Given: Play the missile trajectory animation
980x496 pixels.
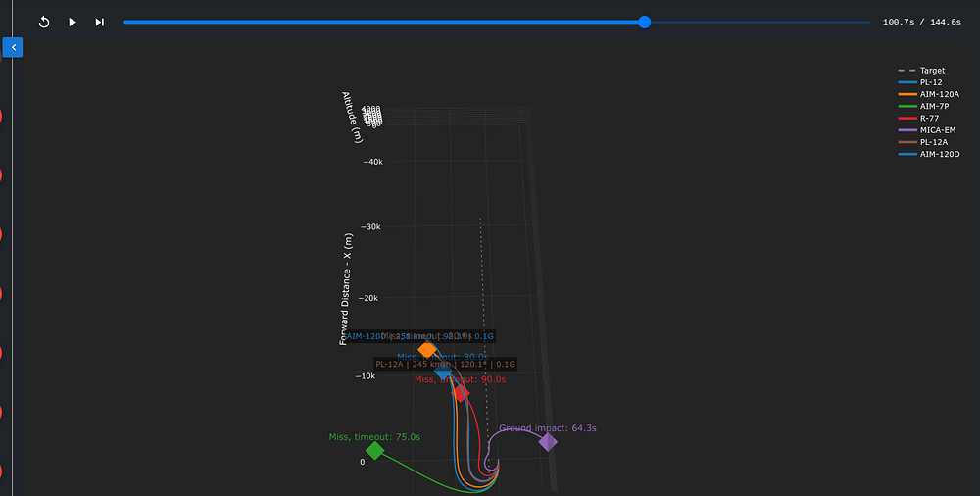Looking at the screenshot, I should point(73,22).
